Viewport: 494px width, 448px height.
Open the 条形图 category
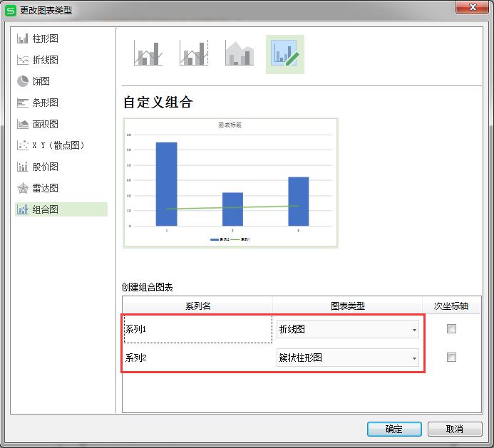pos(61,103)
